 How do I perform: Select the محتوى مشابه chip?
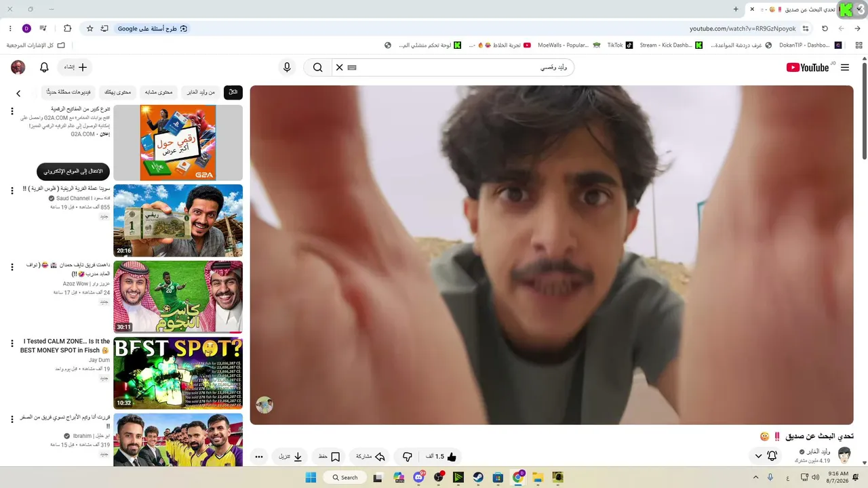tap(159, 92)
